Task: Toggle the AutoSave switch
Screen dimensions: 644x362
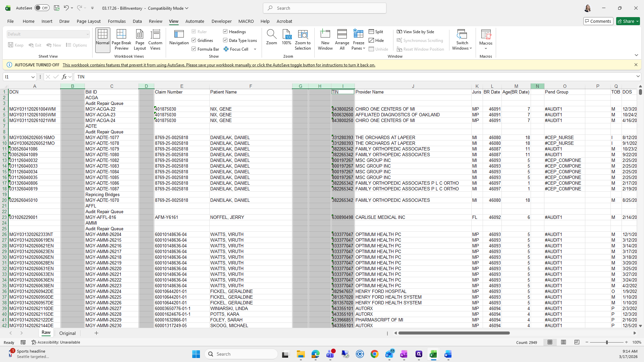Action: 42,8
